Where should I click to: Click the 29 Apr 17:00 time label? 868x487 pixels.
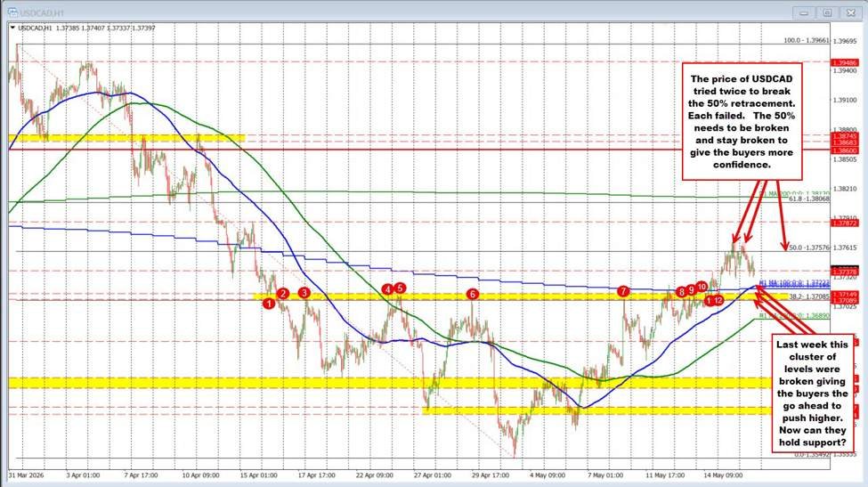pyautogui.click(x=491, y=475)
